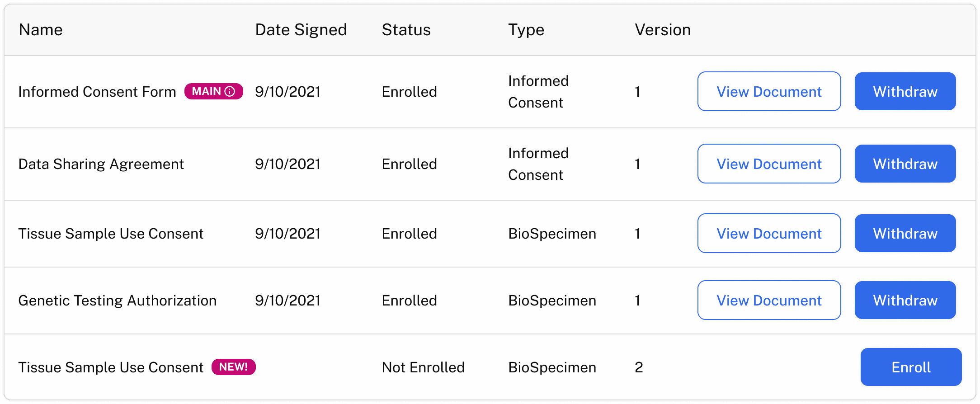The image size is (980, 404).
Task: Sort by the Type column header
Action: click(526, 30)
